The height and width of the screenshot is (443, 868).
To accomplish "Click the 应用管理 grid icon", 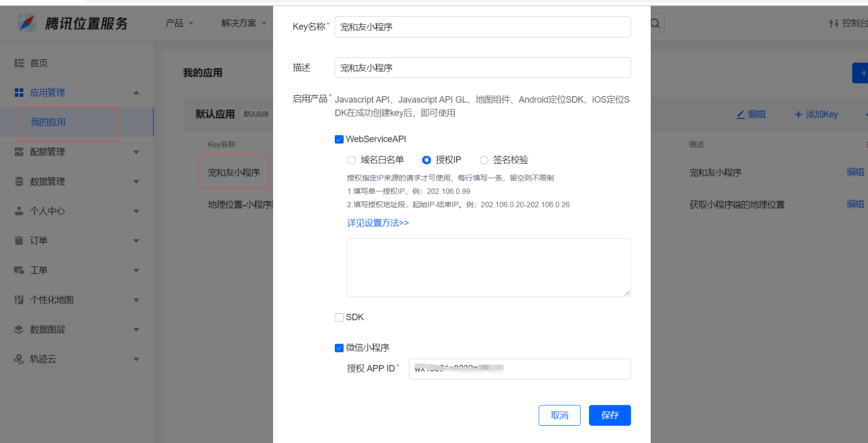I will [19, 93].
